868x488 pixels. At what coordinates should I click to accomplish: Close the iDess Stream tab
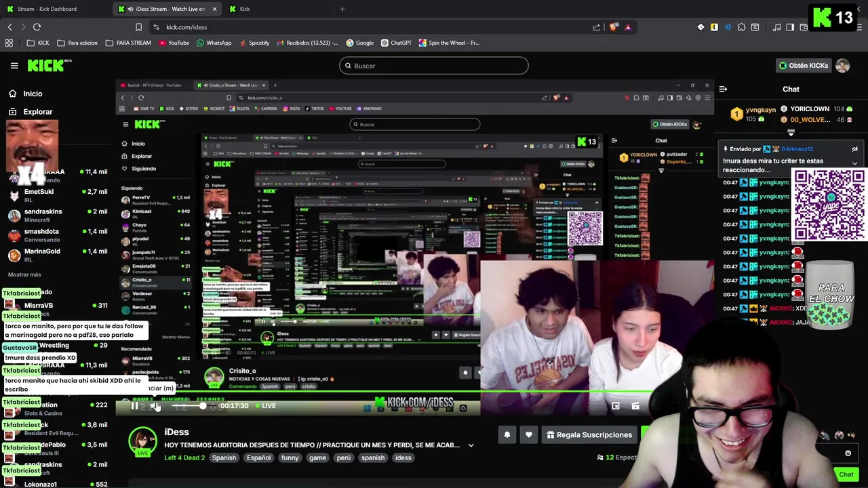point(215,9)
